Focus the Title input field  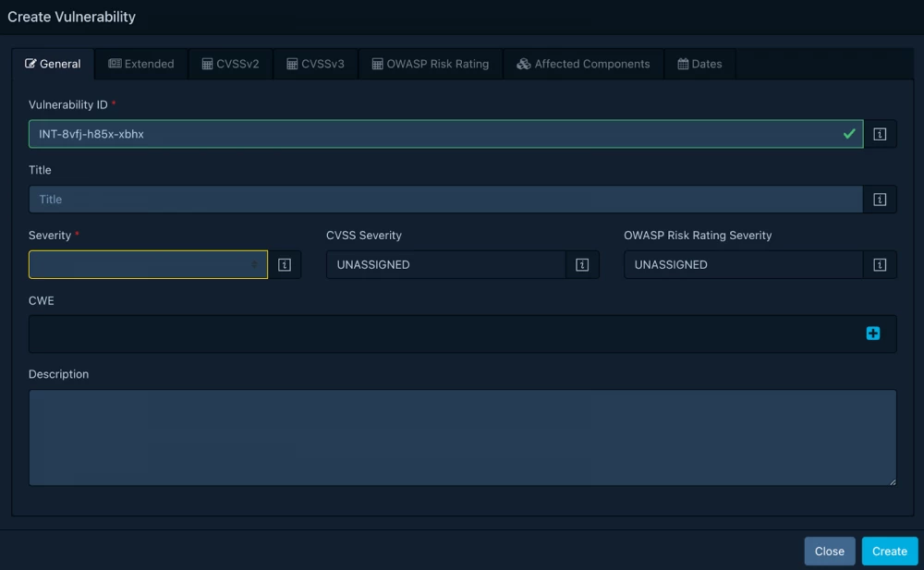[x=445, y=200]
